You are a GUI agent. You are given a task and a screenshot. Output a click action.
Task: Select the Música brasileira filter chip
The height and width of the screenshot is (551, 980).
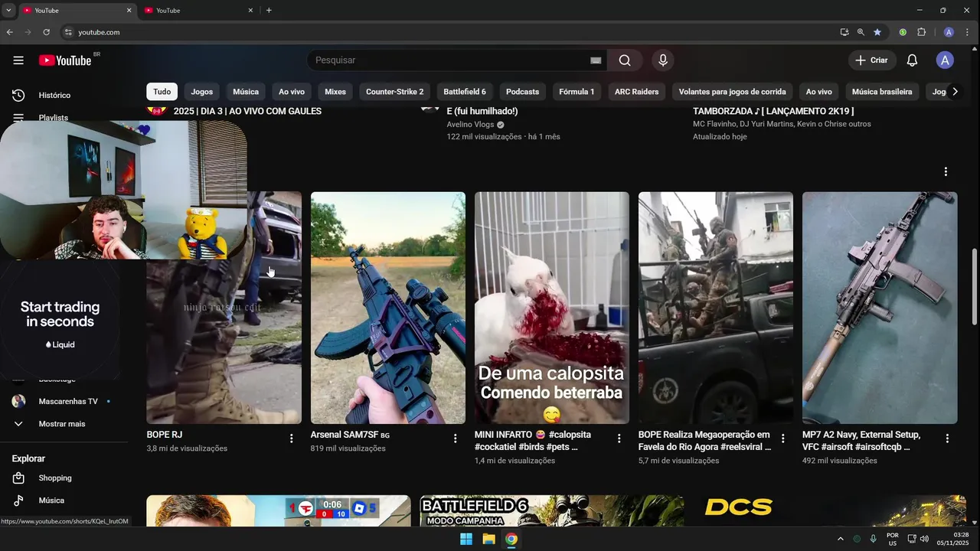click(x=882, y=91)
